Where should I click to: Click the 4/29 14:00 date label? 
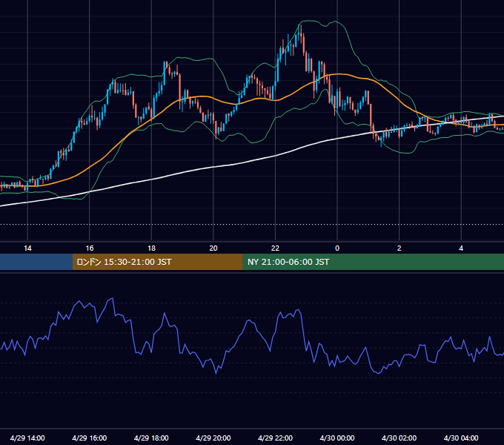(x=27, y=438)
